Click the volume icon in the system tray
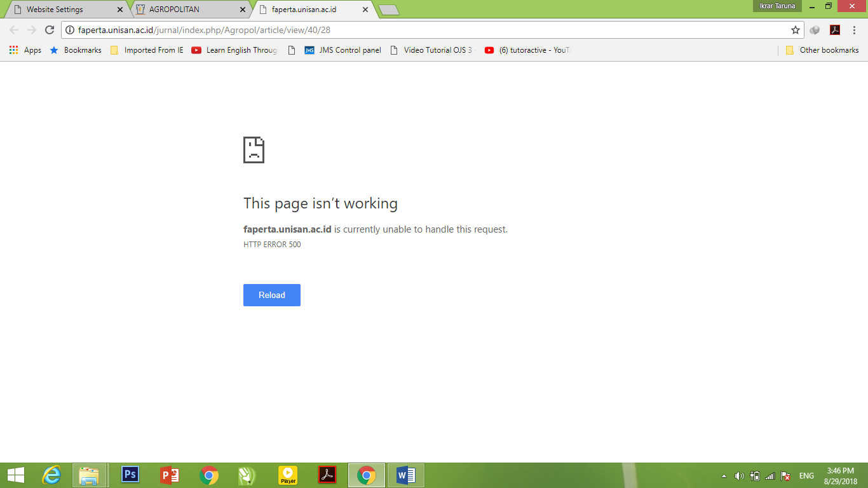 coord(739,476)
